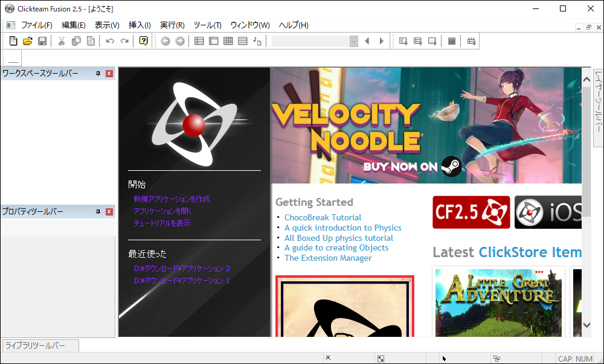
Task: Open The Extension Manager link
Action: 328,258
